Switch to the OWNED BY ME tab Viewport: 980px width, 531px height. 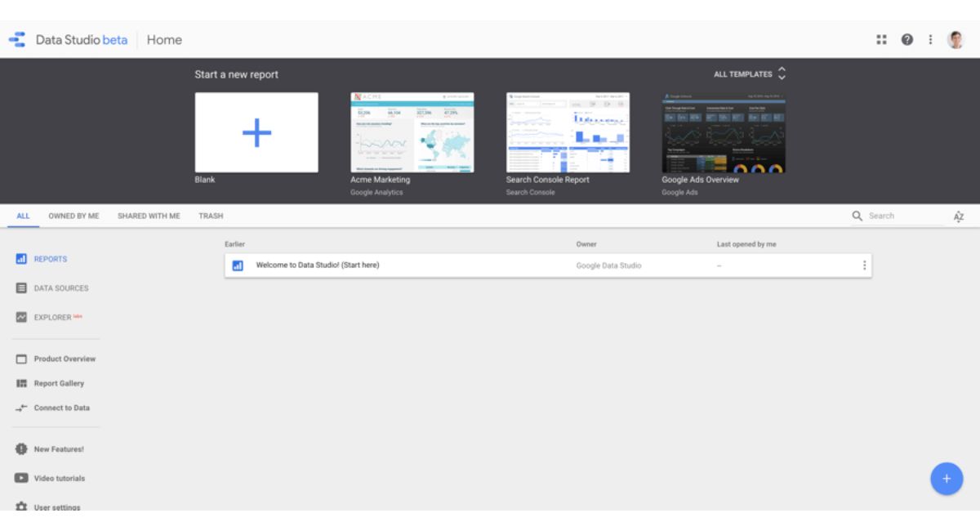coord(73,216)
